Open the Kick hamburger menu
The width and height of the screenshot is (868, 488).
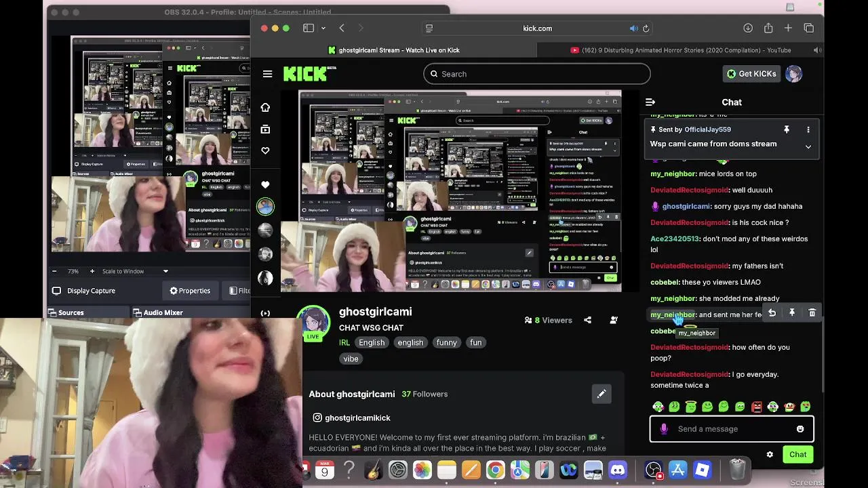[267, 74]
